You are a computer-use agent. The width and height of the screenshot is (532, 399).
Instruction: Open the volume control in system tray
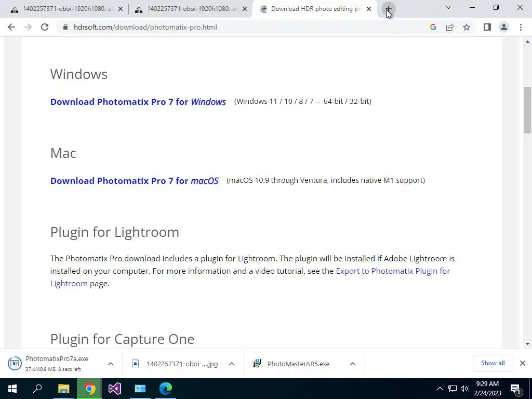464,389
